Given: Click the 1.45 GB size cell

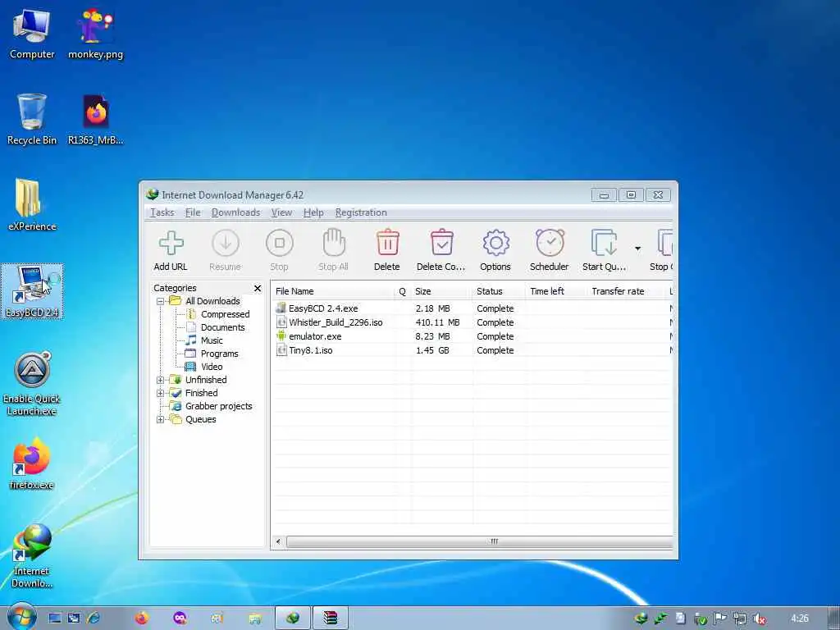Looking at the screenshot, I should coord(432,350).
